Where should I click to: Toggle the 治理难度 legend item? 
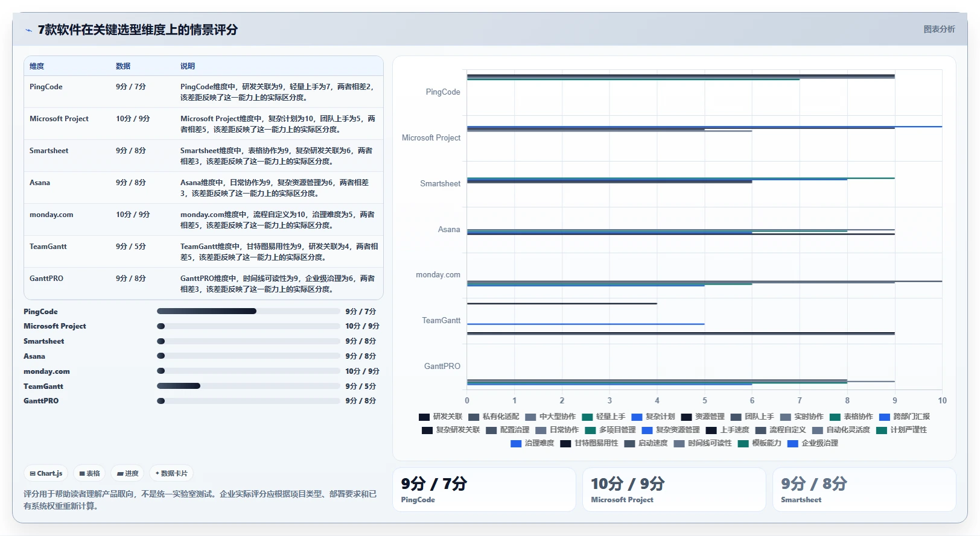[x=532, y=443]
